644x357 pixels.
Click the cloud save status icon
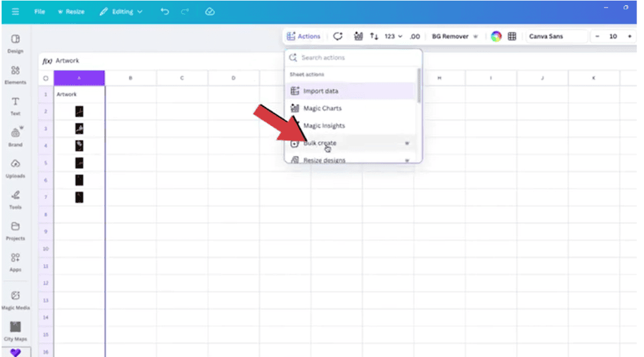coord(210,12)
